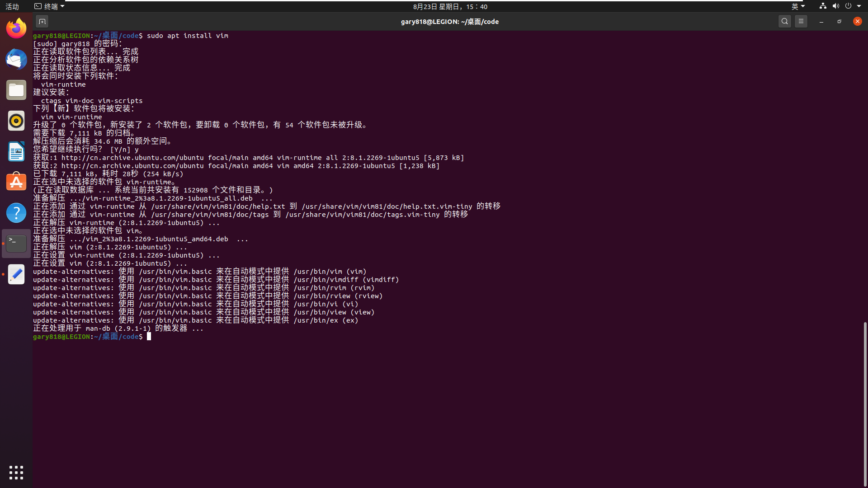The width and height of the screenshot is (868, 488).
Task: Restore the terminal window size
Action: click(x=840, y=21)
